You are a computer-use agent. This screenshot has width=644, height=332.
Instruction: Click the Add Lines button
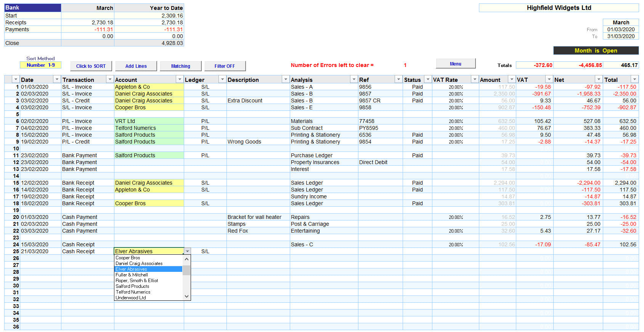136,66
